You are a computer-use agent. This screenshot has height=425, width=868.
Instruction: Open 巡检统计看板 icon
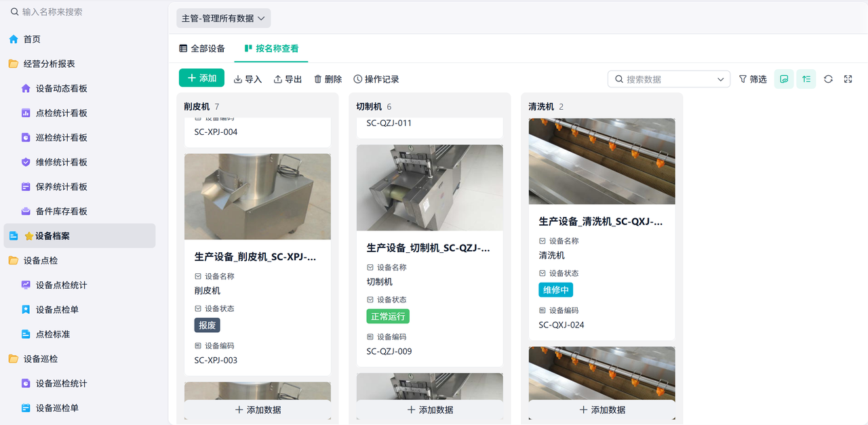point(26,138)
